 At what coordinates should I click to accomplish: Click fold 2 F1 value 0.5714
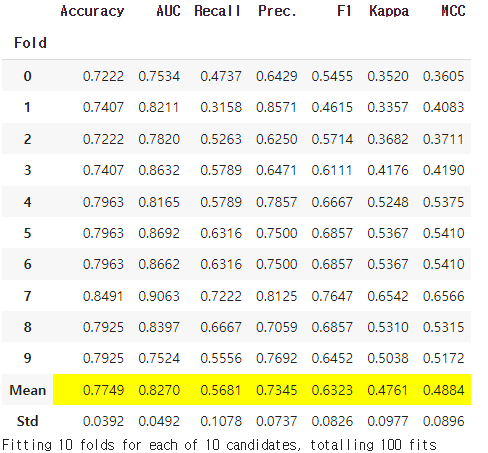pyautogui.click(x=332, y=139)
